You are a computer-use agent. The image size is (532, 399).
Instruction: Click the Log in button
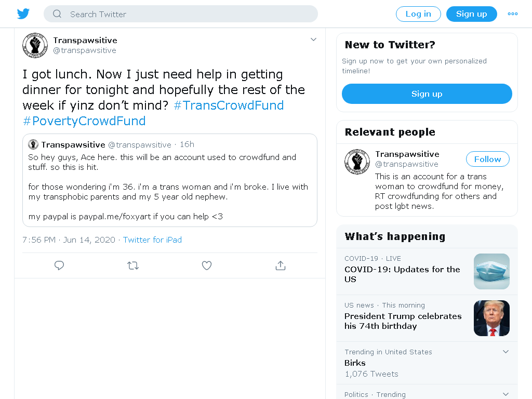click(418, 14)
